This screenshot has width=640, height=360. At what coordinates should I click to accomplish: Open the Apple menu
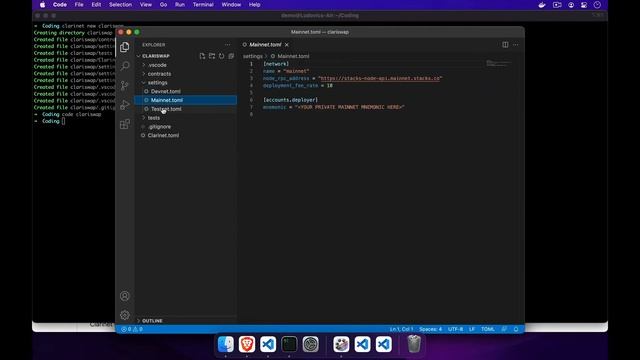click(42, 5)
